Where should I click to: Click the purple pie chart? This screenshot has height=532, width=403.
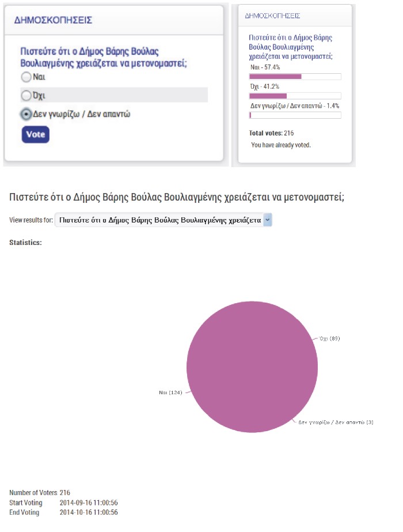tap(252, 367)
